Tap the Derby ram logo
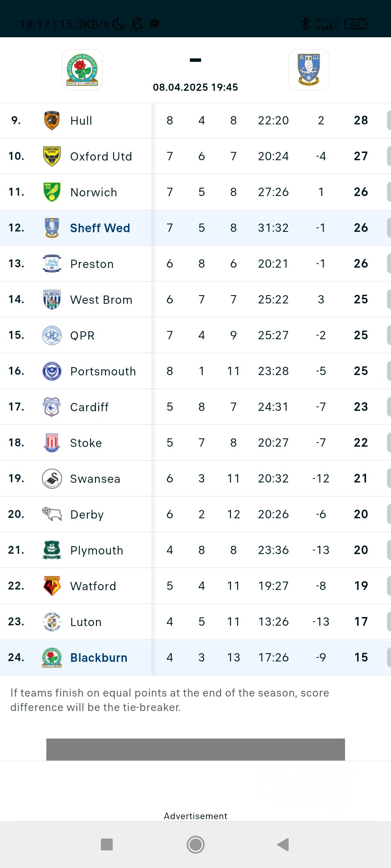 pos(52,514)
